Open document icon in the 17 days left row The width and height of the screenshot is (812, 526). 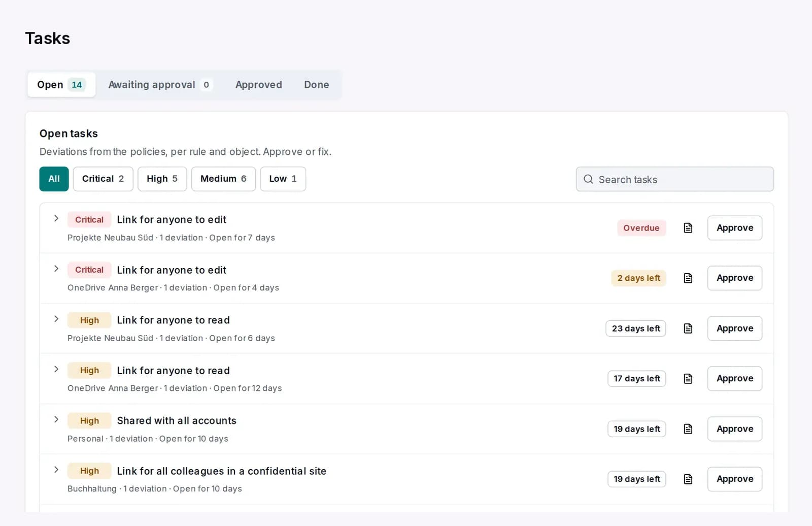point(688,379)
